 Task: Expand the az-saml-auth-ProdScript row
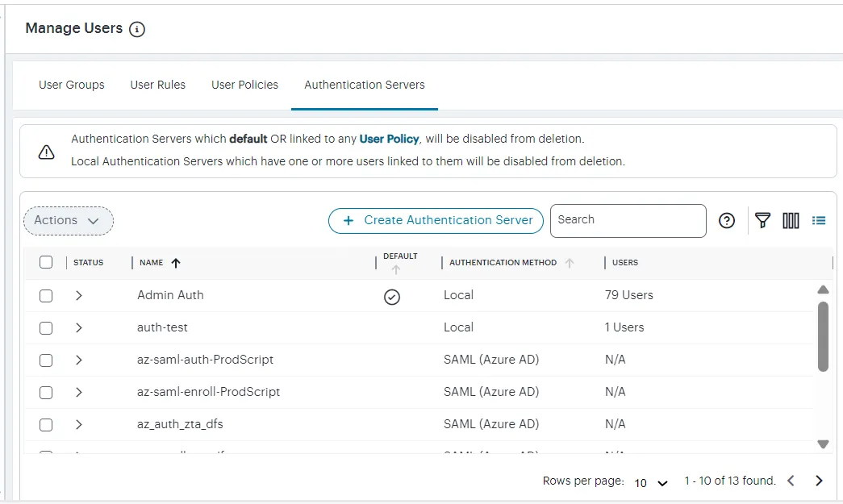pyautogui.click(x=79, y=360)
